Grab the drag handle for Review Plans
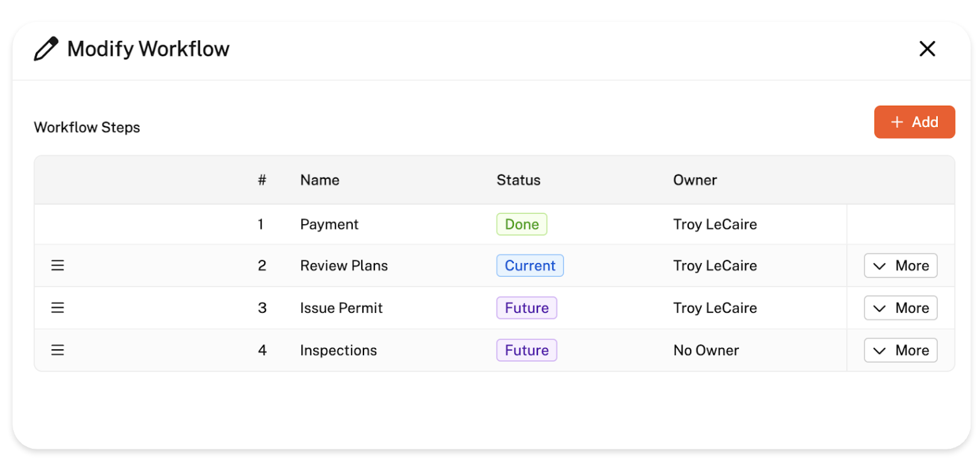The width and height of the screenshot is (980, 467). (x=57, y=266)
